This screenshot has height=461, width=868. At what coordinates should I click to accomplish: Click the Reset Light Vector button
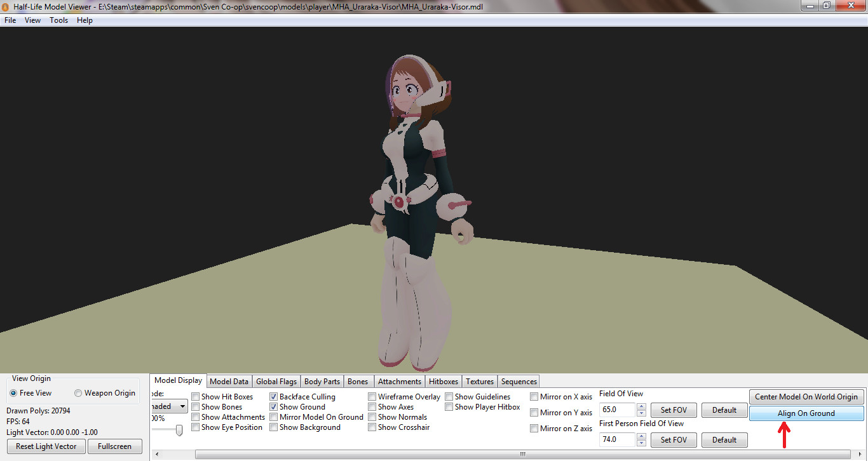tap(46, 446)
